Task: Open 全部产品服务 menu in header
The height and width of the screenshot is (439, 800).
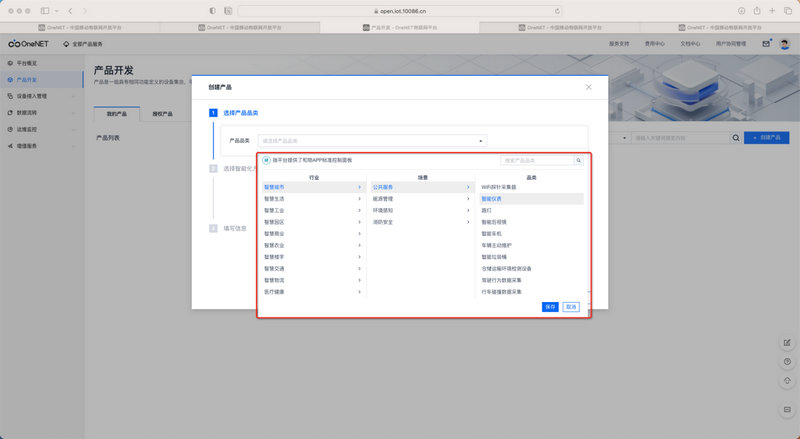Action: click(x=86, y=44)
